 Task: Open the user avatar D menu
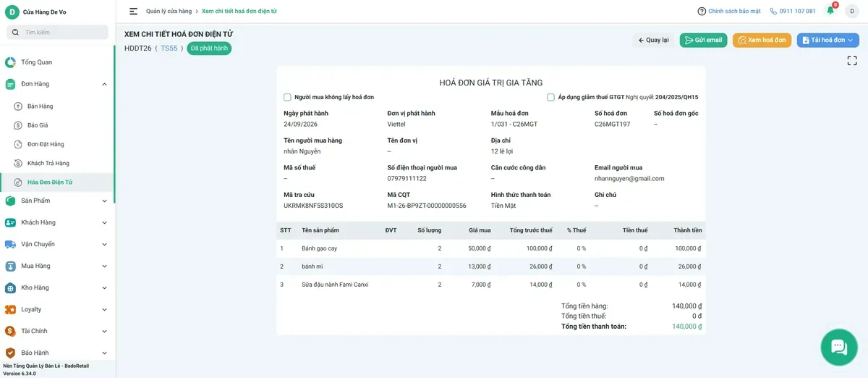point(852,11)
